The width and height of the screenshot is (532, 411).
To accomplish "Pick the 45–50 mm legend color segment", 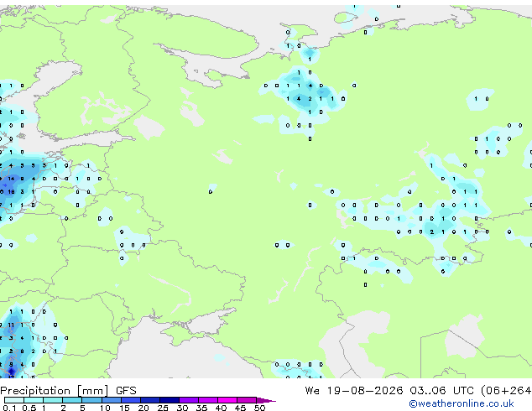I will (x=247, y=400).
